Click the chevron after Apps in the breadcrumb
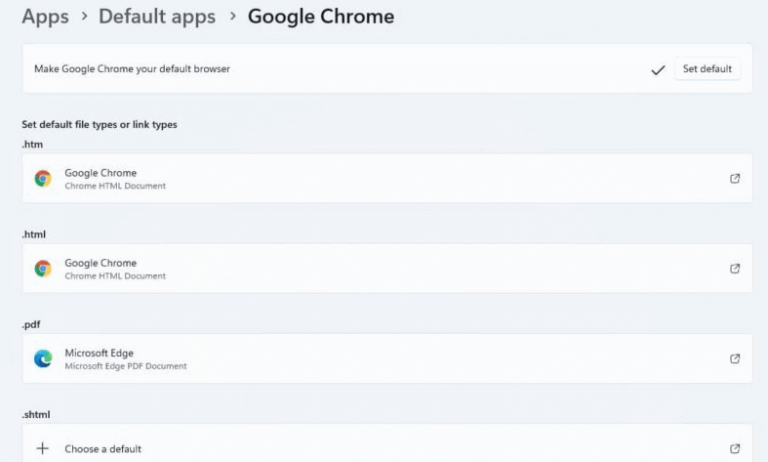This screenshot has height=462, width=768. tap(84, 18)
